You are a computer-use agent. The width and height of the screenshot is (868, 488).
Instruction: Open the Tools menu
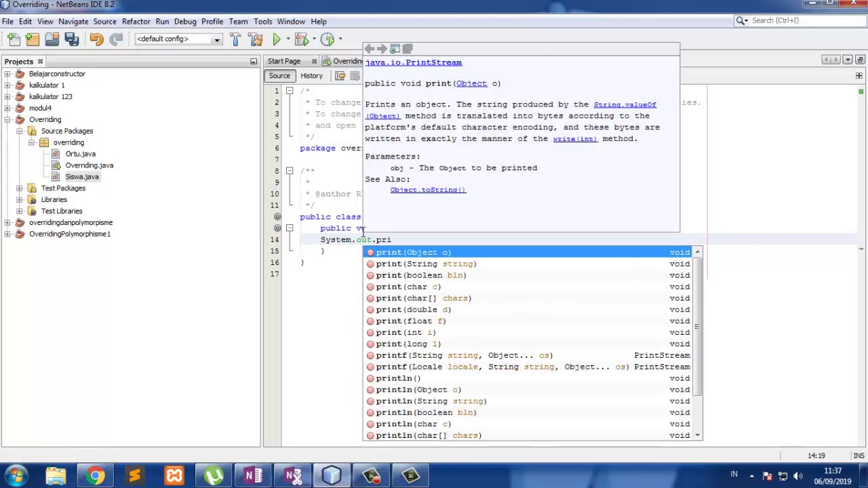tap(262, 22)
